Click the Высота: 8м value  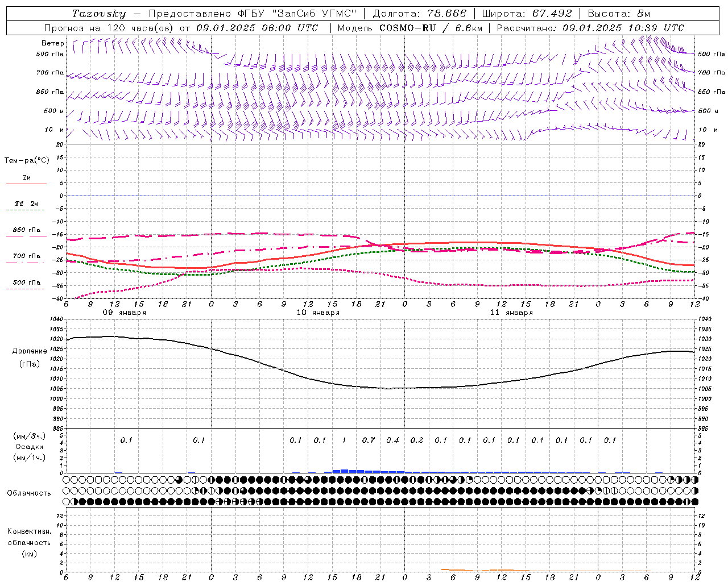619,14
